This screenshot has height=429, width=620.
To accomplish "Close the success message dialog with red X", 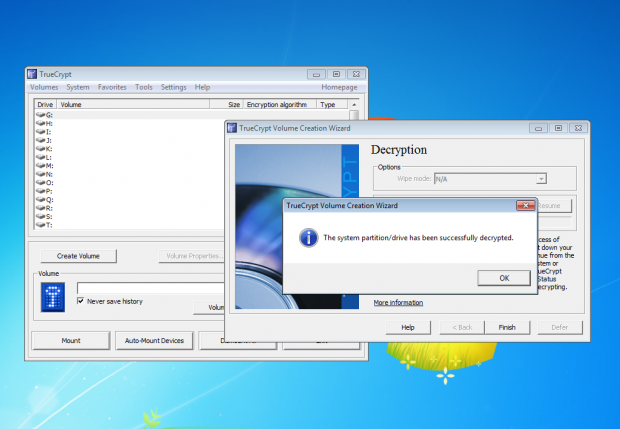I will tap(525, 205).
